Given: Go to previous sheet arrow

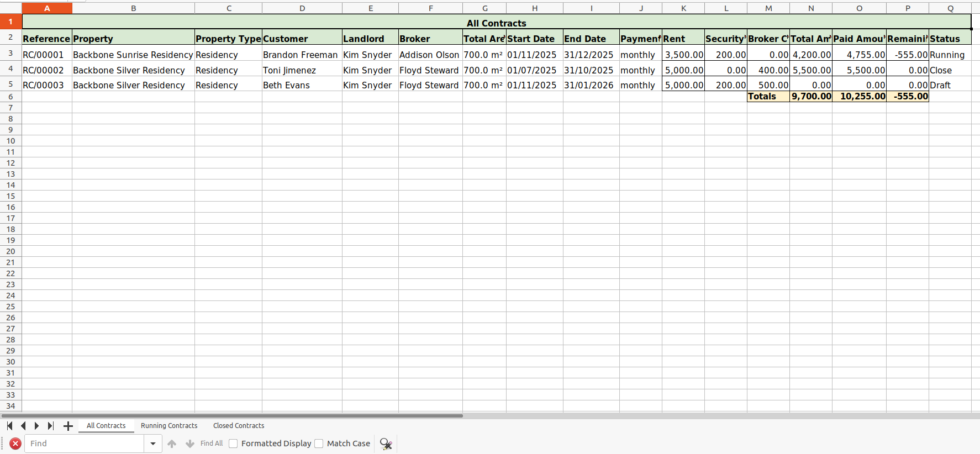Looking at the screenshot, I should point(23,426).
